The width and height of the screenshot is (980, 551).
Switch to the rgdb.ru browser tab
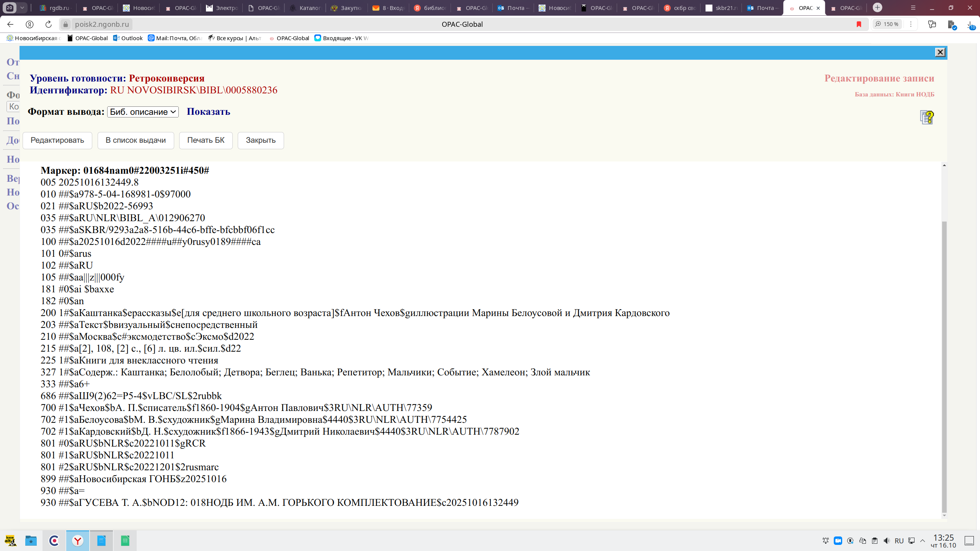pos(56,8)
